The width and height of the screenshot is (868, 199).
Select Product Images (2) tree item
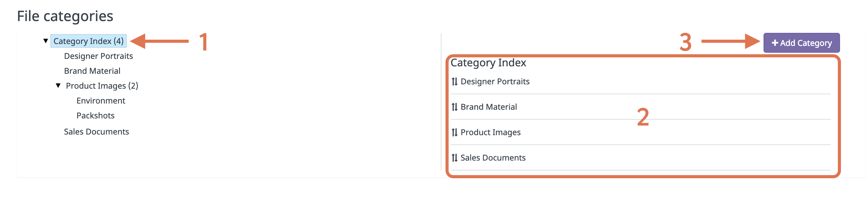click(x=102, y=86)
